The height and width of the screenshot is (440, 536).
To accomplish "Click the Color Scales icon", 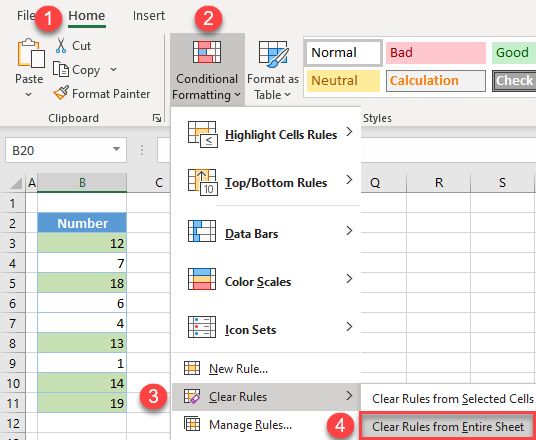I will (202, 279).
